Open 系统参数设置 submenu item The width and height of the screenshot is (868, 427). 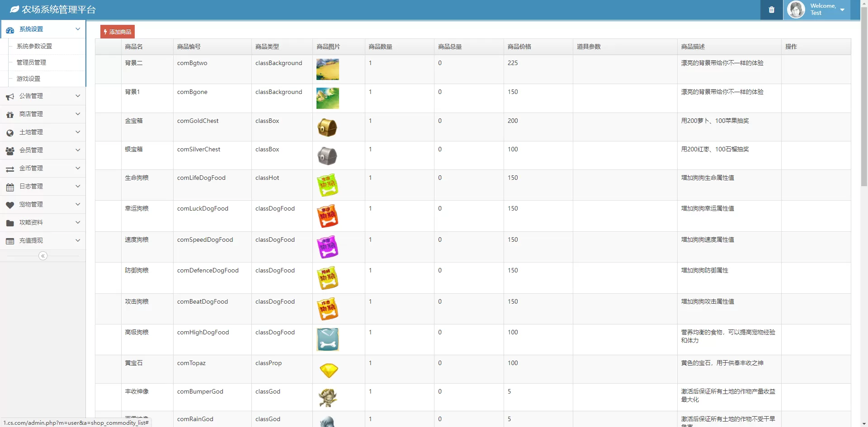tap(34, 46)
